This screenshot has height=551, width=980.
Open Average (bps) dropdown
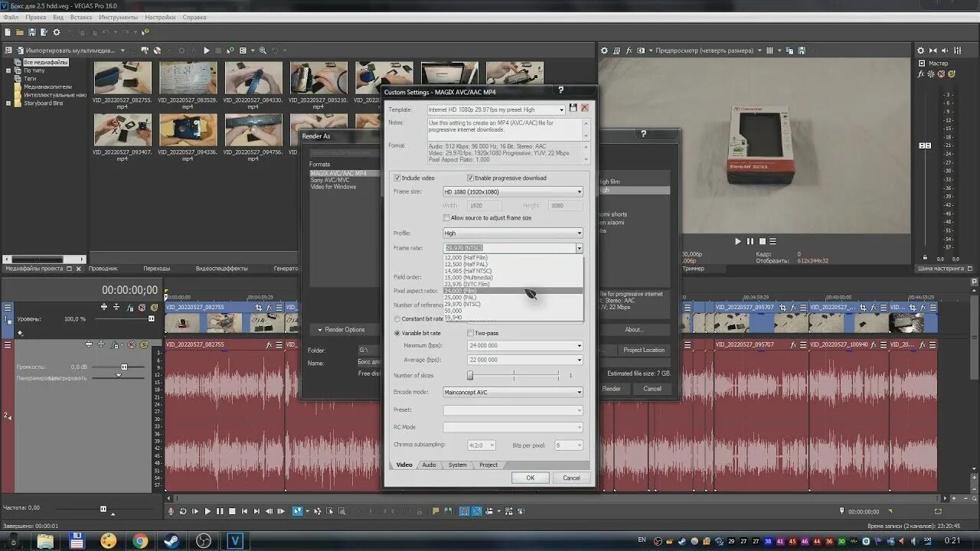[x=579, y=360]
